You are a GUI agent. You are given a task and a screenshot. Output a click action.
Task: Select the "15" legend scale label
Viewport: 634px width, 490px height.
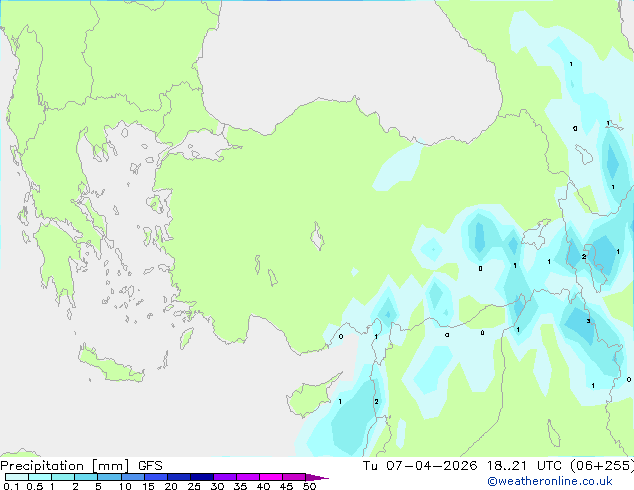pyautogui.click(x=148, y=486)
